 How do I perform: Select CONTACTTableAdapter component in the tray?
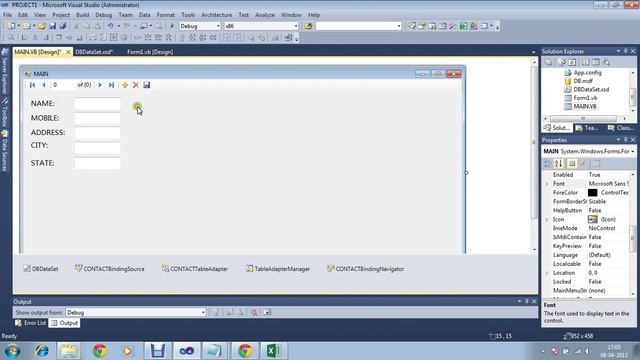point(194,269)
